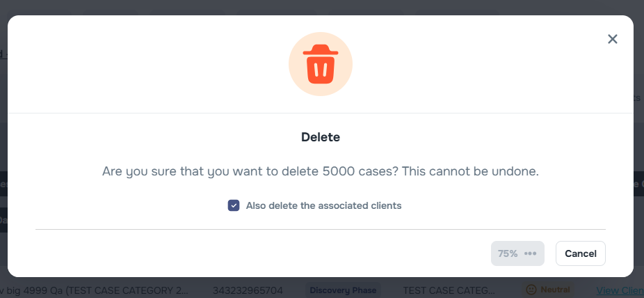Click the divider line above the Cancel button
The image size is (644, 298).
(321, 228)
